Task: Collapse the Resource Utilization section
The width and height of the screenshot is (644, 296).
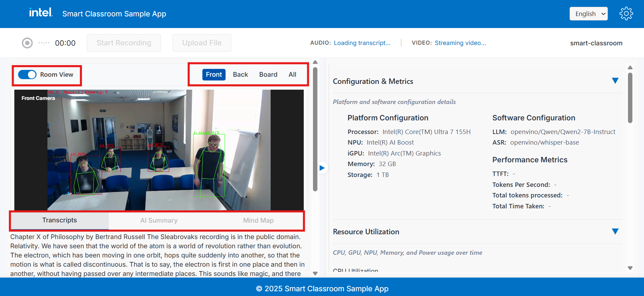Action: [x=615, y=232]
